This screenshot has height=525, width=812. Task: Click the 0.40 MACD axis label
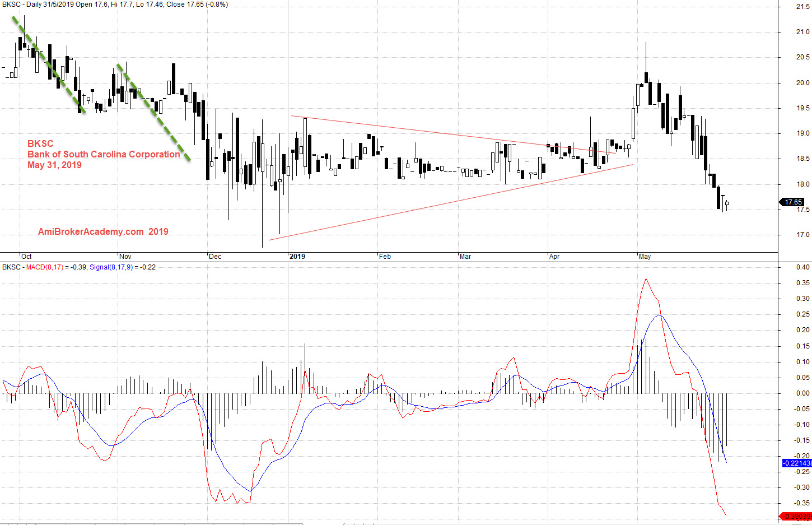pos(802,267)
